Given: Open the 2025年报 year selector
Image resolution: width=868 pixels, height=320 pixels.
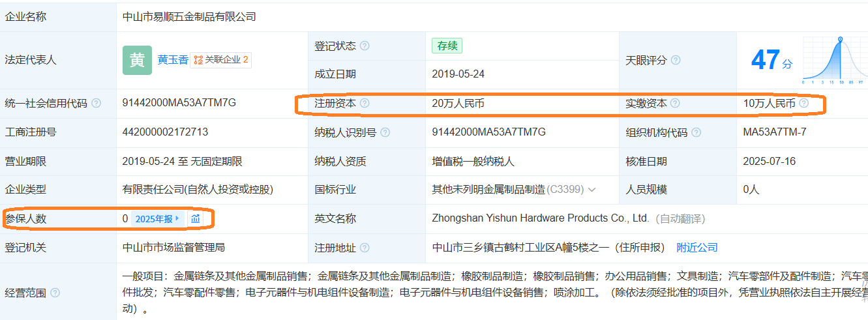Looking at the screenshot, I should 158,219.
